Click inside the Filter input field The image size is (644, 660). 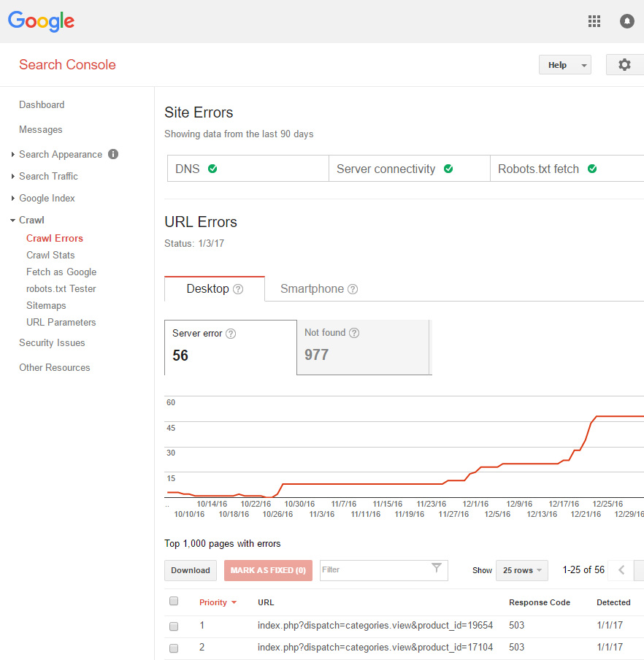click(x=384, y=570)
